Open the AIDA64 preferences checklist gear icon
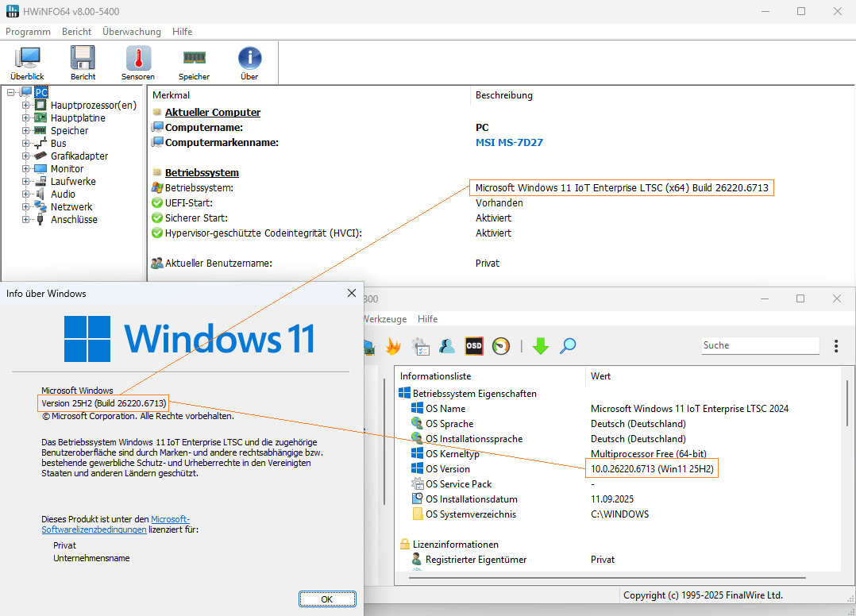The image size is (856, 616). coord(420,346)
